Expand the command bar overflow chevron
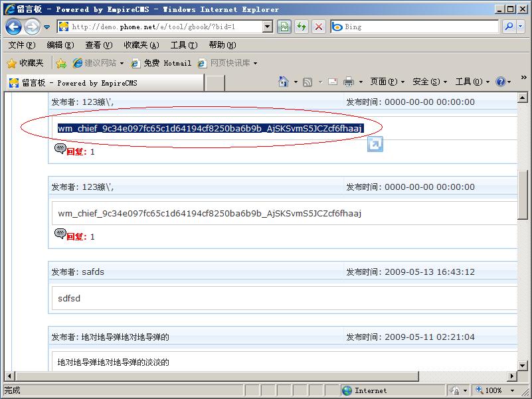This screenshot has width=532, height=399. pyautogui.click(x=523, y=78)
